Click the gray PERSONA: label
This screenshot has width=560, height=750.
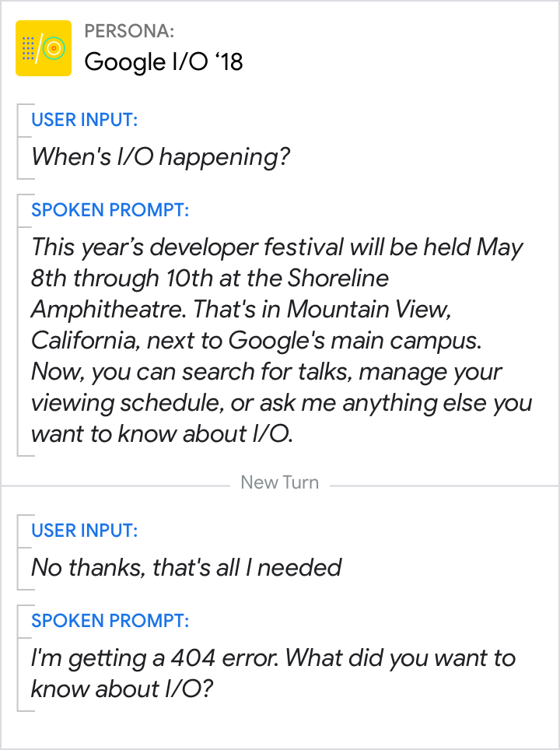click(x=129, y=31)
